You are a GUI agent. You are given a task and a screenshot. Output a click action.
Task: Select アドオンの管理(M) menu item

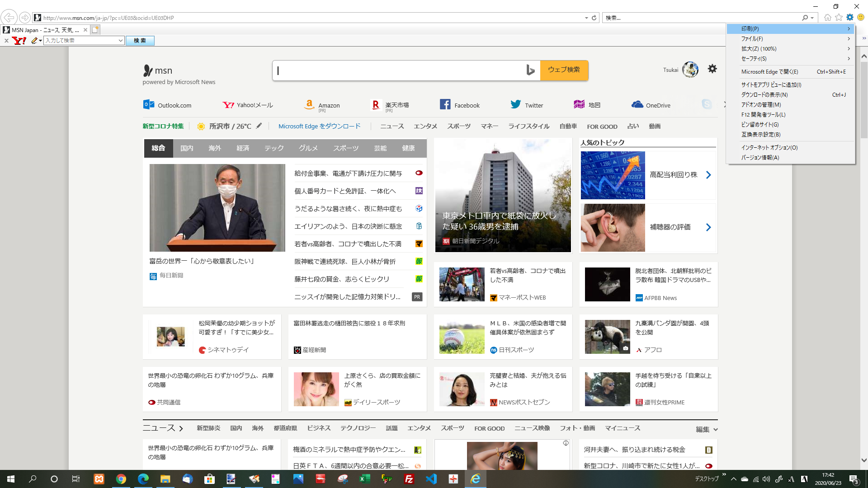tap(790, 104)
